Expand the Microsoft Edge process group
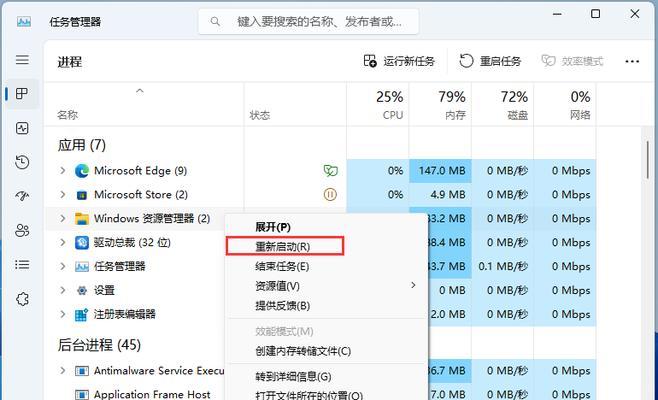Screen dimensions: 658x400 (63, 170)
